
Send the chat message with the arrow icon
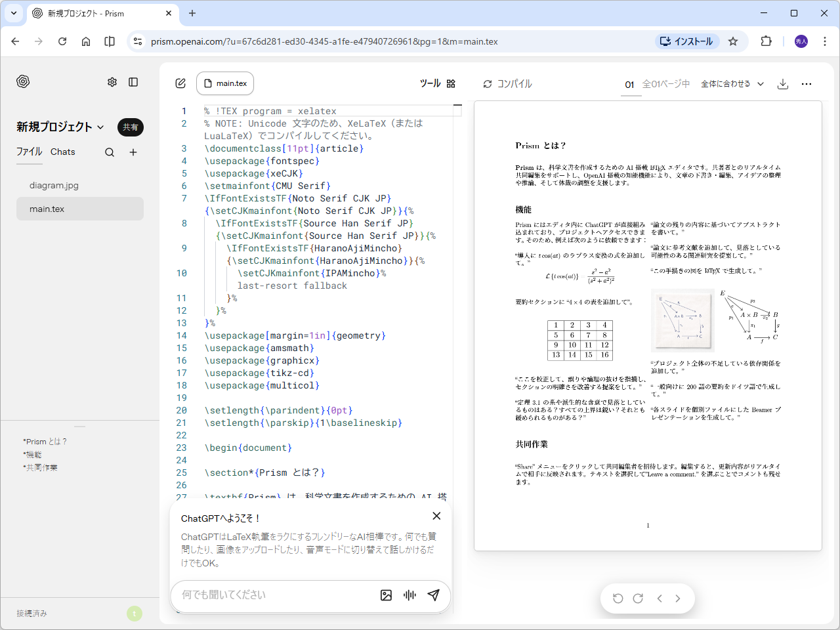433,595
